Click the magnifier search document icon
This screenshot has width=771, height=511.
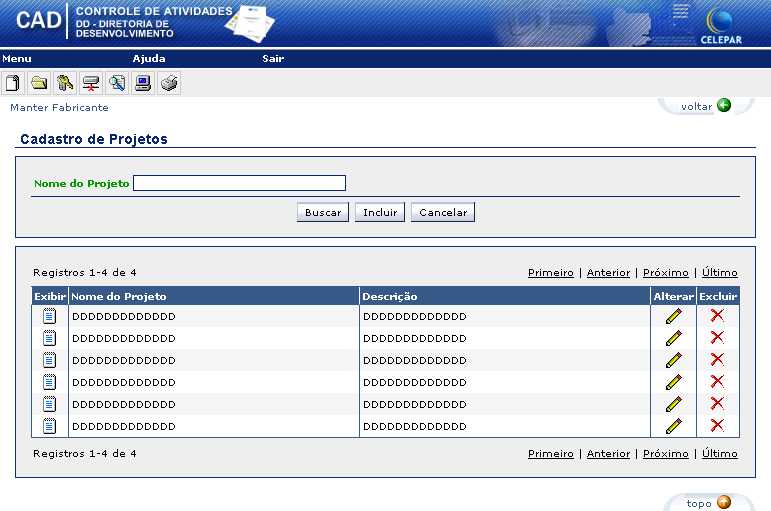(117, 83)
